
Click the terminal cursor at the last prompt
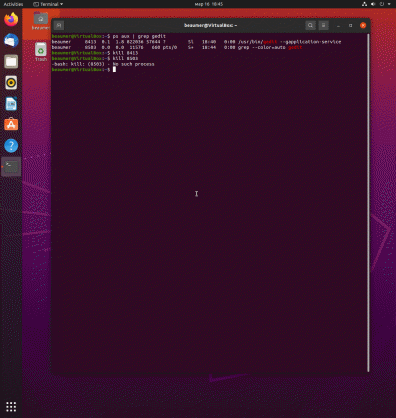(114, 69)
